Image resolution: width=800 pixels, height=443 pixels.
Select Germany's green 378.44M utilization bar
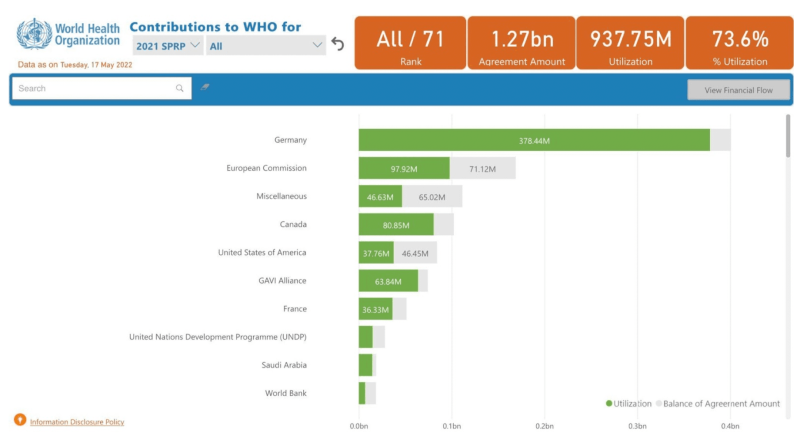(x=534, y=140)
